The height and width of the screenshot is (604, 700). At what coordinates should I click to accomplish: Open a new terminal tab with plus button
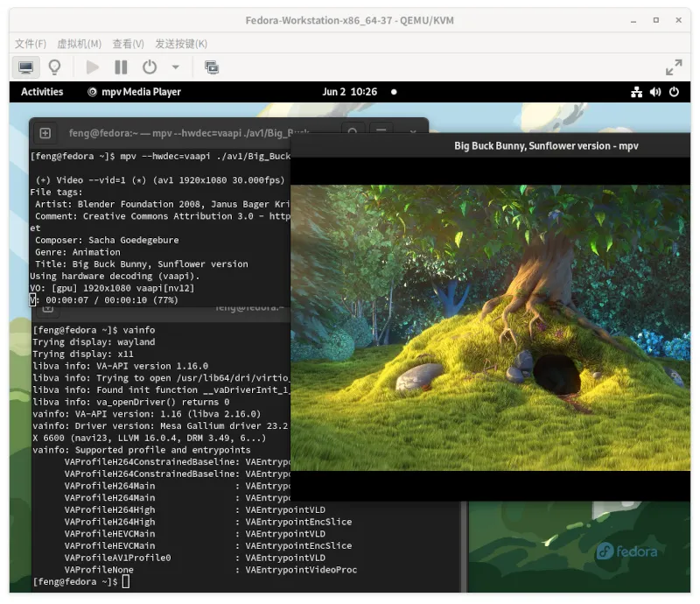[x=44, y=133]
